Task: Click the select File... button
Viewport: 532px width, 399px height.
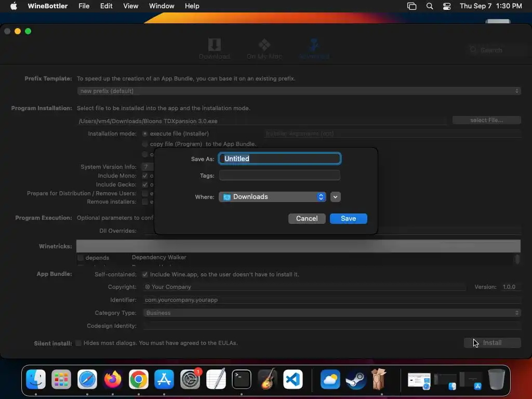Action: pyautogui.click(x=486, y=120)
